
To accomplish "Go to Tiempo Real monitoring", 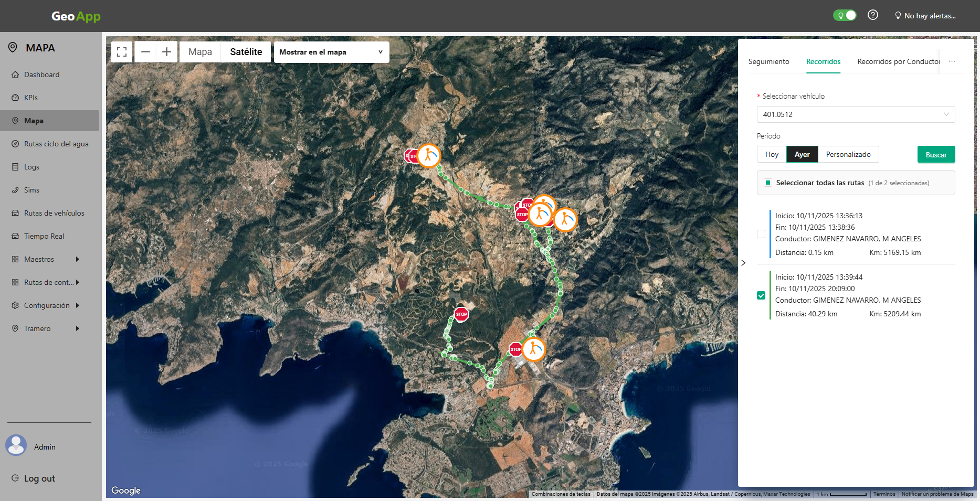I will (44, 236).
